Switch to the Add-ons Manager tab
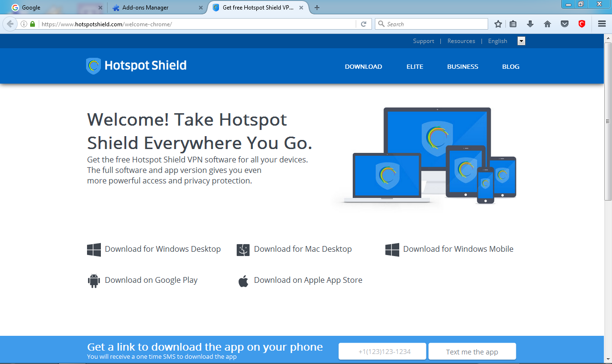Viewport: 612px width, 364px height. pyautogui.click(x=156, y=8)
